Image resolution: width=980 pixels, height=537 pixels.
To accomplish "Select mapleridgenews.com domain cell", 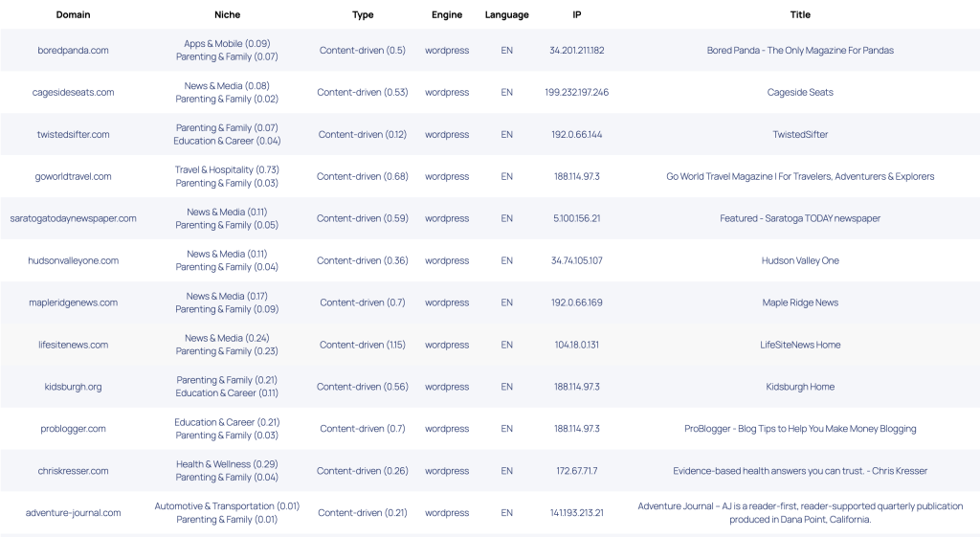I will pyautogui.click(x=73, y=302).
